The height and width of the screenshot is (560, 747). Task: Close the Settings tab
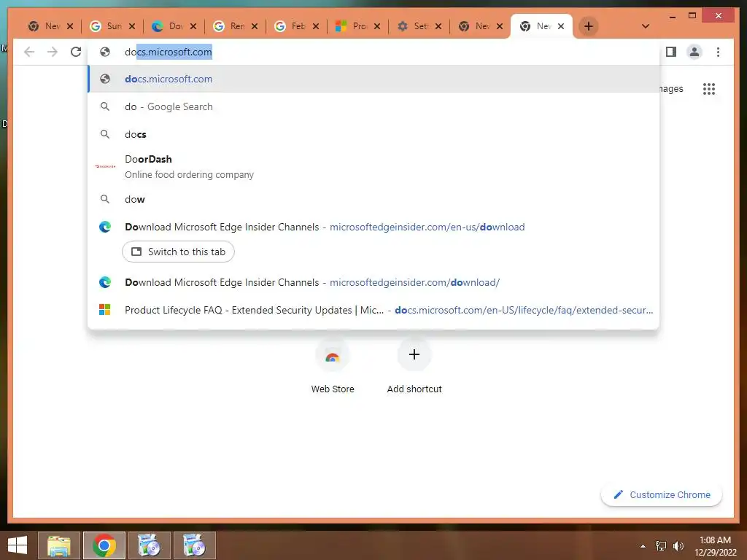[x=438, y=26]
